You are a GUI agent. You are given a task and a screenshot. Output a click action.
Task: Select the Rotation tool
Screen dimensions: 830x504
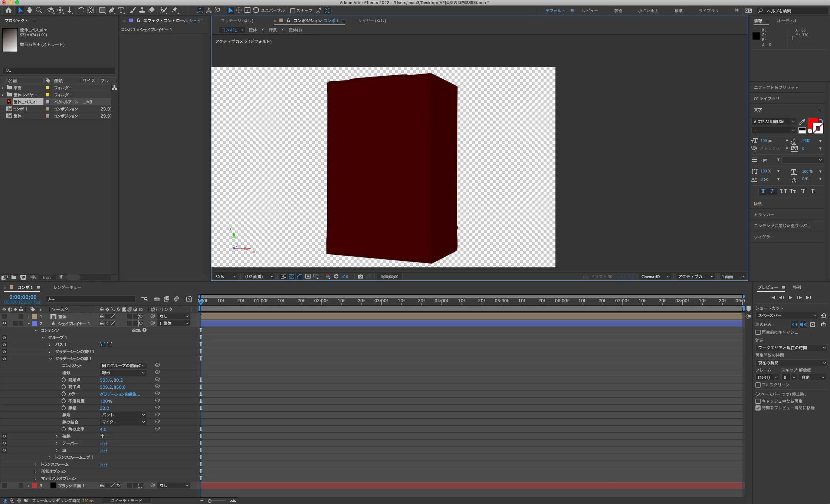coord(81,10)
